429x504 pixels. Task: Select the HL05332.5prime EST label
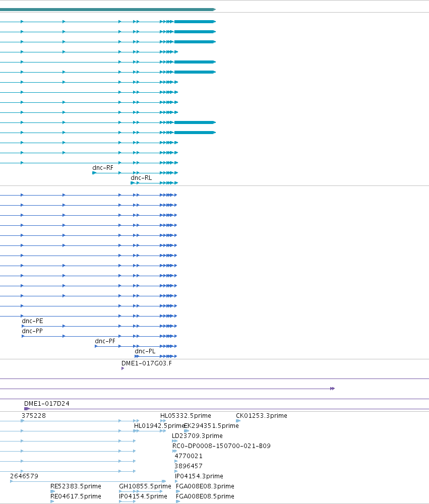click(x=186, y=416)
